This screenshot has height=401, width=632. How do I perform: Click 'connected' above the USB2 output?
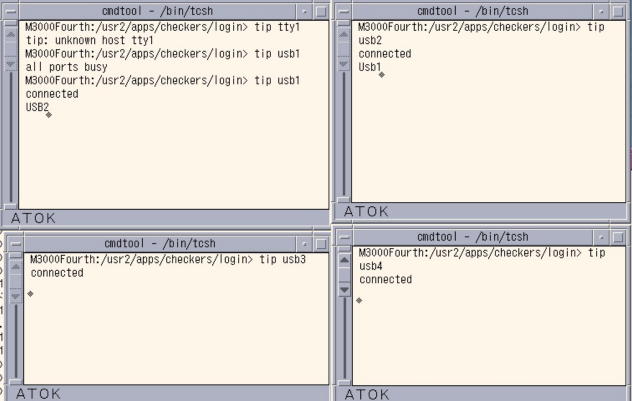(52, 94)
